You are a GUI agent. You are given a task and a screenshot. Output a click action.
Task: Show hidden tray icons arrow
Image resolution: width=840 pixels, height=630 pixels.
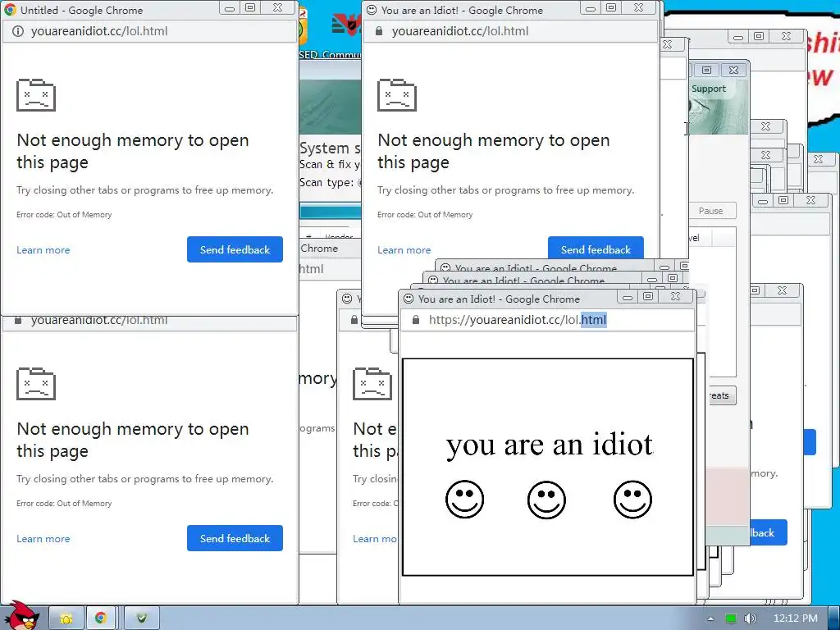pos(710,619)
